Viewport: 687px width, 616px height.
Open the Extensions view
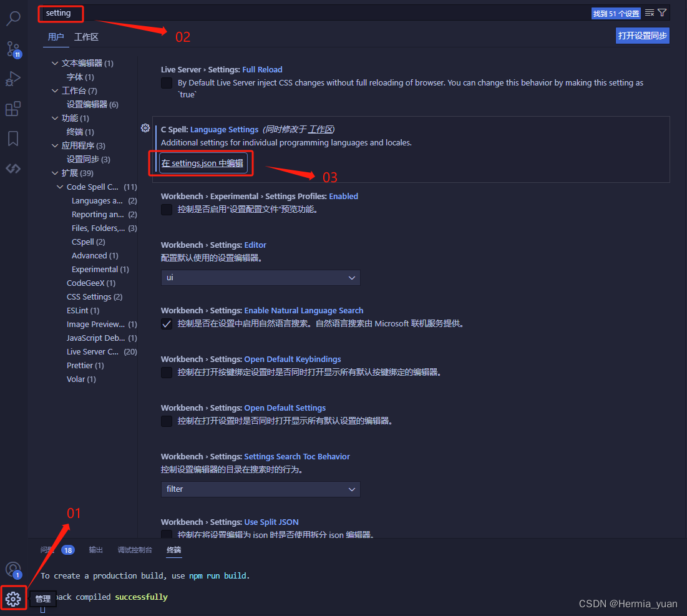pos(13,108)
